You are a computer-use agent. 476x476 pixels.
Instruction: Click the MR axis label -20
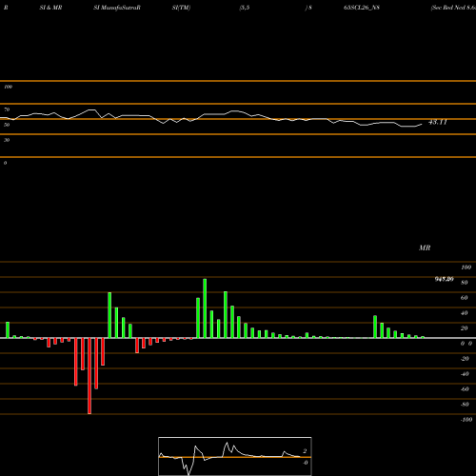(x=465, y=359)
